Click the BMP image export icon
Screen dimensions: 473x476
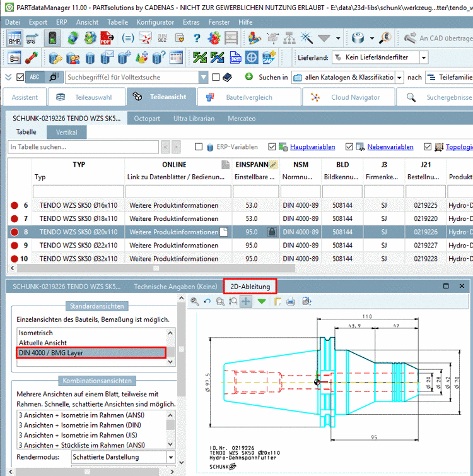point(14,38)
